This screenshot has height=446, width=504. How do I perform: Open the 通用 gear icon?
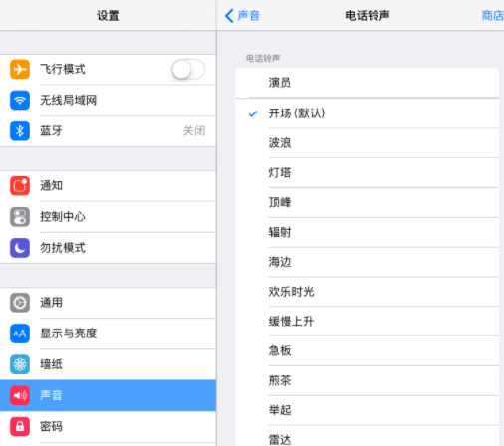pyautogui.click(x=20, y=303)
